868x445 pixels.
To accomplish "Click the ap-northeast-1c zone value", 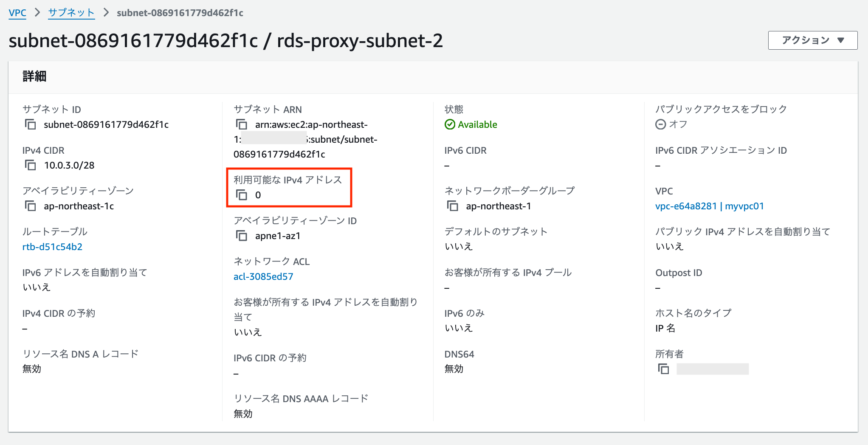I will (79, 206).
